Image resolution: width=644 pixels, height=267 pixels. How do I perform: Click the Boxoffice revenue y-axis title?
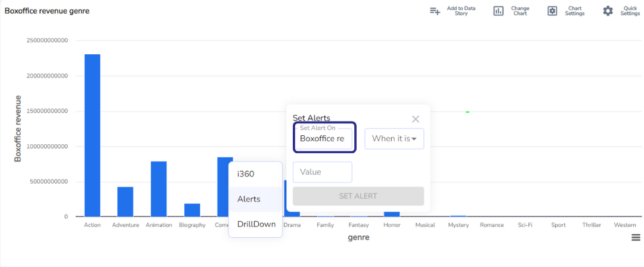coord(18,128)
